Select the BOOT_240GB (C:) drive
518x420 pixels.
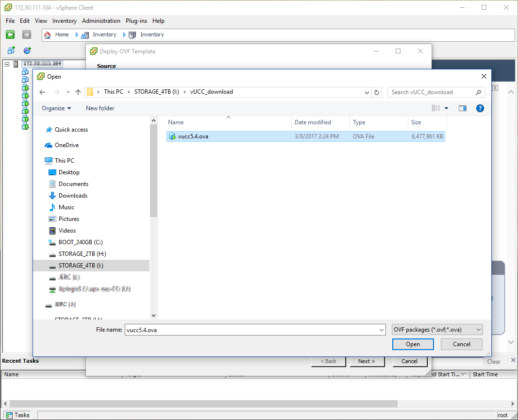pyautogui.click(x=80, y=242)
